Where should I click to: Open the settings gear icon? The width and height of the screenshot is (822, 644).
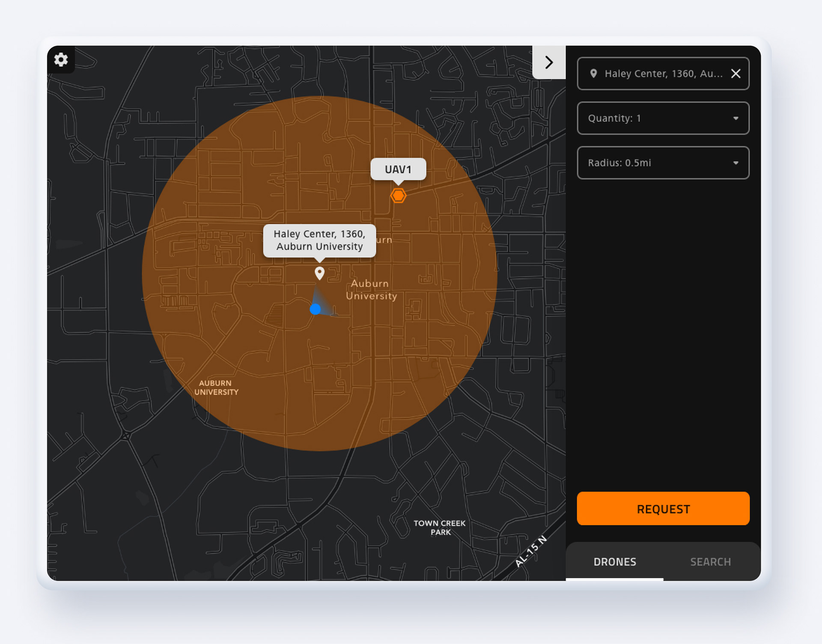pyautogui.click(x=61, y=59)
